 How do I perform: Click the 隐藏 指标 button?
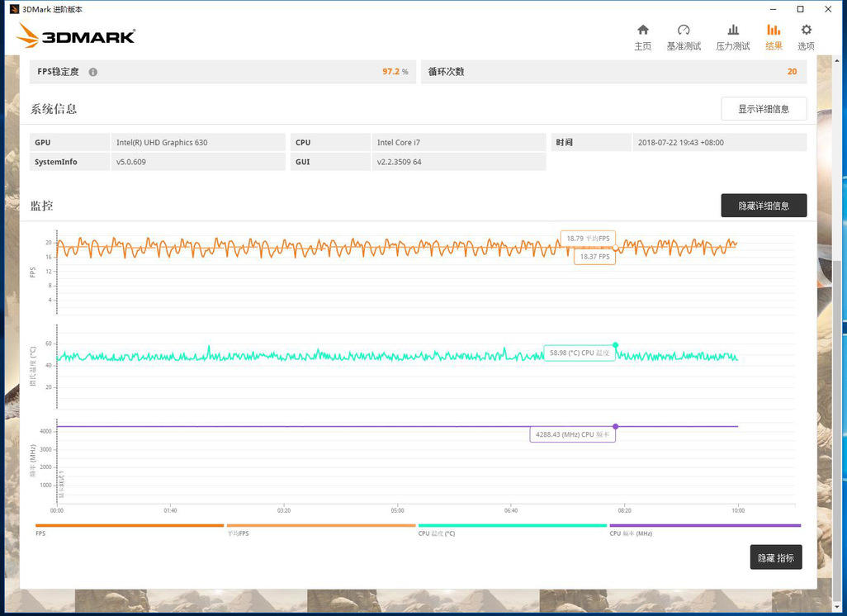(776, 557)
